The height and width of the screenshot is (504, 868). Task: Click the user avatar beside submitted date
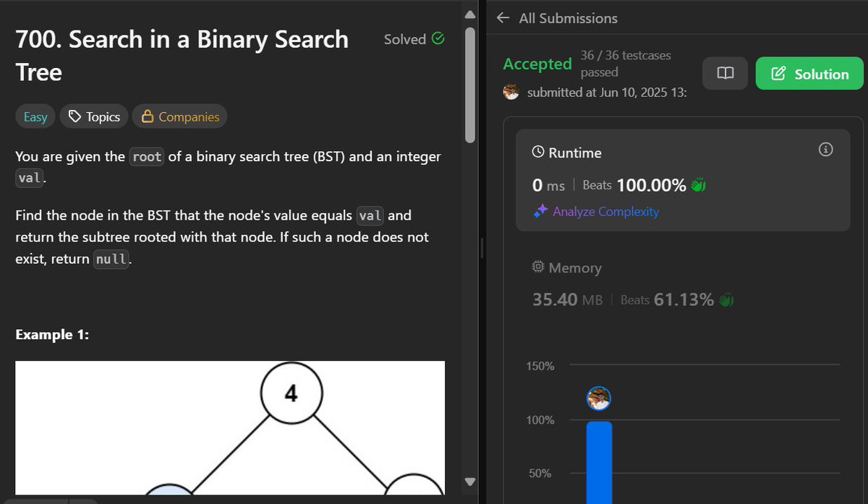coord(511,92)
